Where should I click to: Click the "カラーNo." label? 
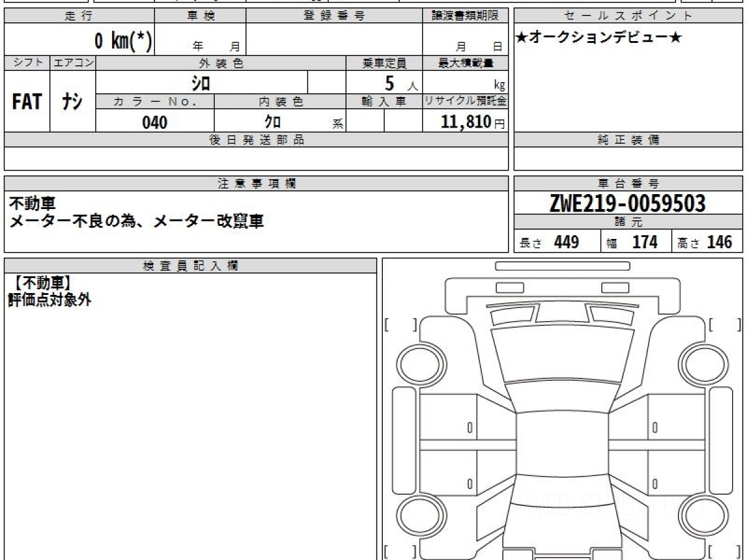point(155,101)
